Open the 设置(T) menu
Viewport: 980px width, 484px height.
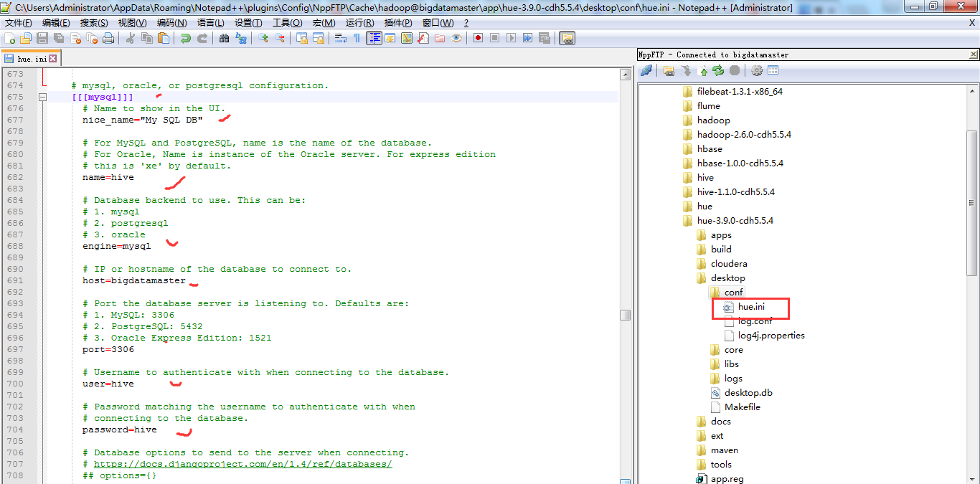click(x=248, y=23)
